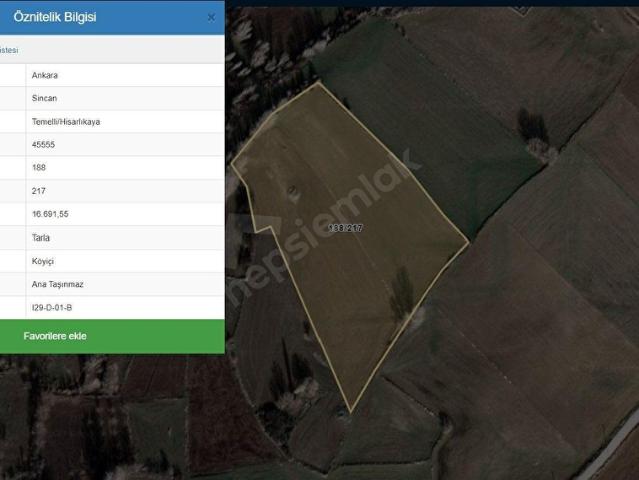
Task: Click the block number 188 row
Action: [x=112, y=167]
